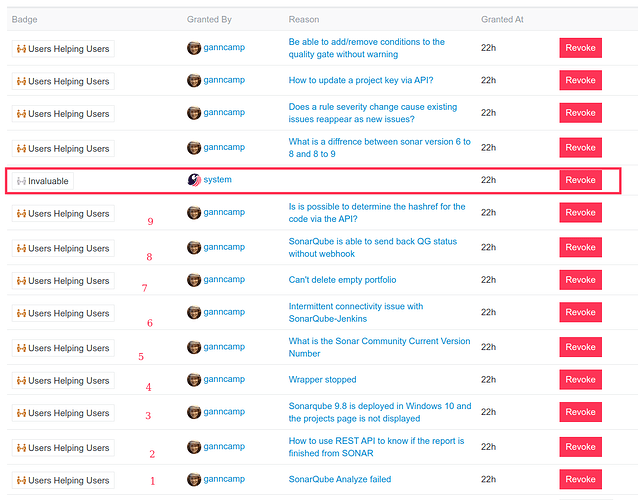The height and width of the screenshot is (500, 638).
Task: Revoke badge for 'Can't delete empty portfolio' row
Action: [x=580, y=280]
